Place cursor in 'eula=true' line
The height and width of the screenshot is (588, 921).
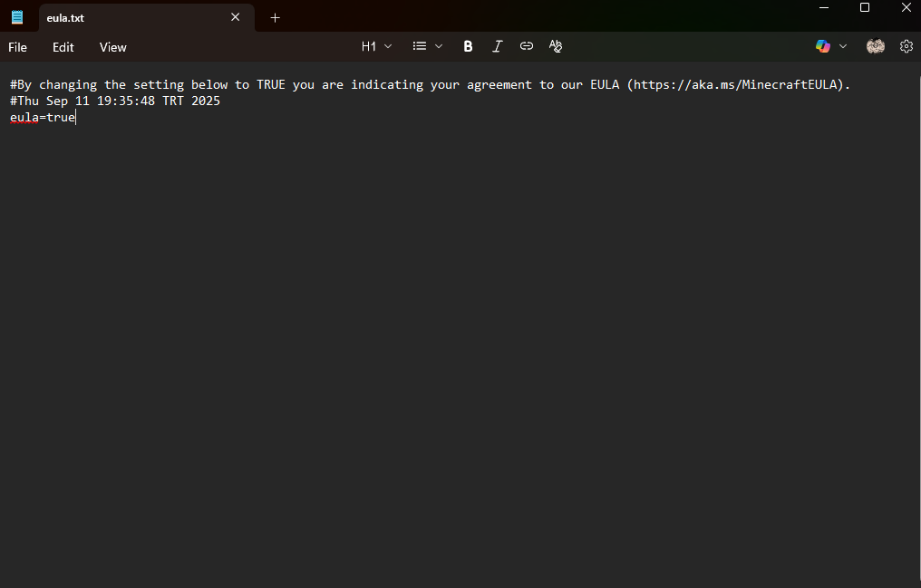(x=43, y=118)
